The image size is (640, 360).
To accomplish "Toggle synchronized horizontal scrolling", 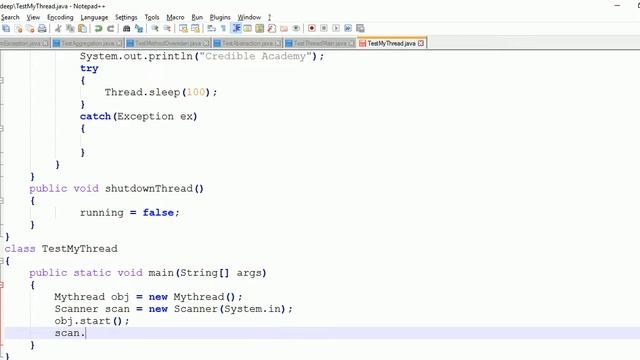I will pos(196,28).
